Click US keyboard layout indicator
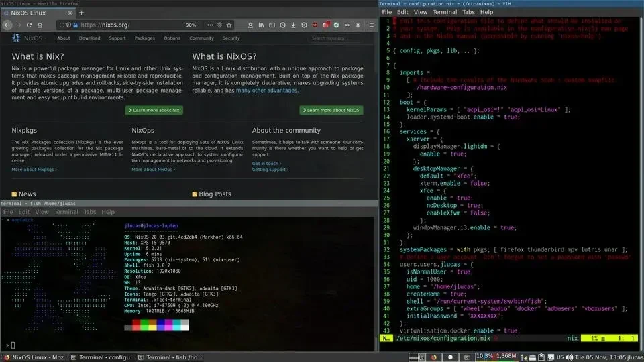This screenshot has width=644, height=362. [559, 357]
